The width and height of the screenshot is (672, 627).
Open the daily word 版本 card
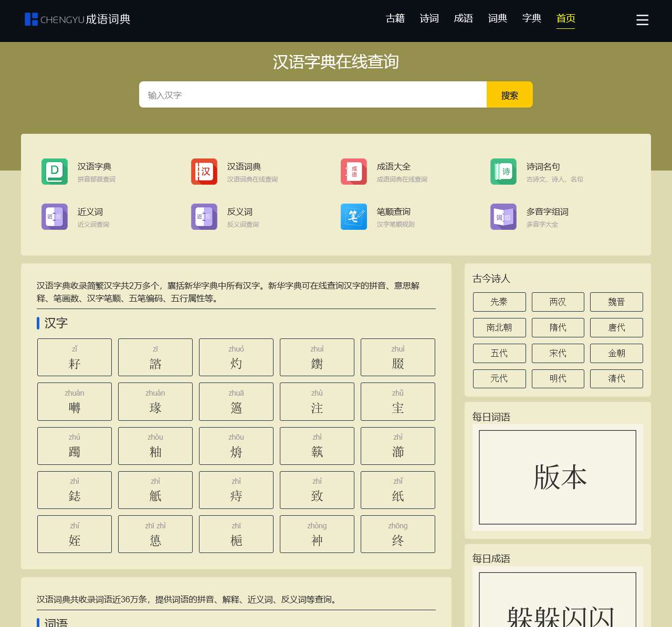[x=558, y=477]
